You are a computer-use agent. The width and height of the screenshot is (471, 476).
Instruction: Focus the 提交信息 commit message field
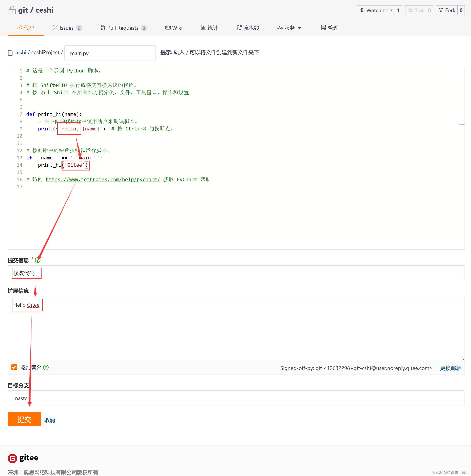pyautogui.click(x=236, y=273)
